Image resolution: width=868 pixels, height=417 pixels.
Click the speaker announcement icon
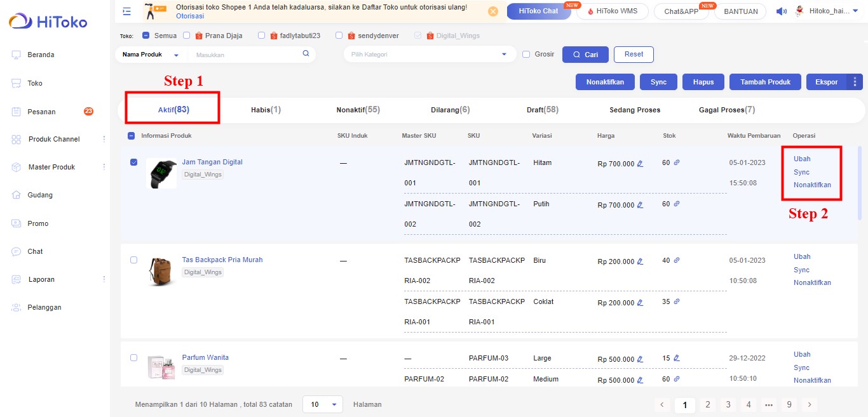click(782, 11)
